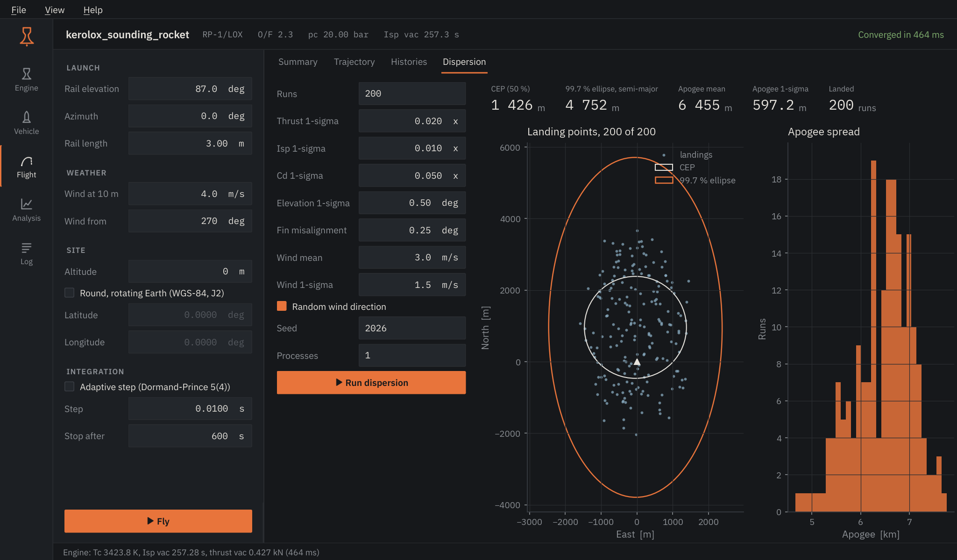957x560 pixels.
Task: Open the Analysis section in sidebar
Action: 27,210
